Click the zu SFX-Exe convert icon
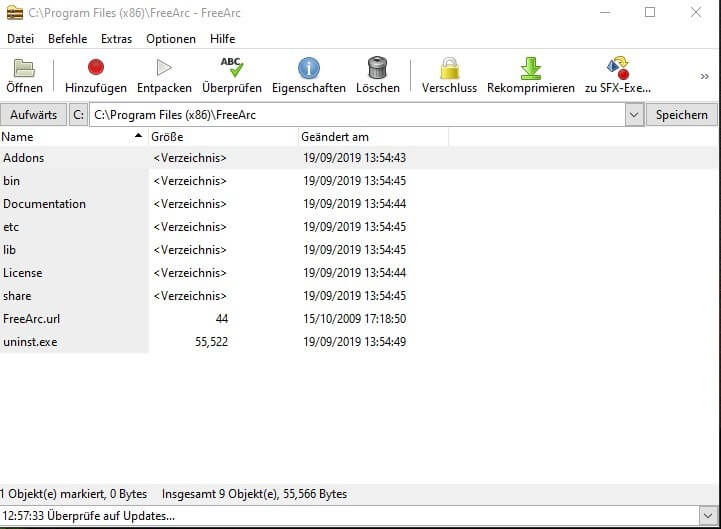Screen dimensions: 721x529 tap(618, 68)
